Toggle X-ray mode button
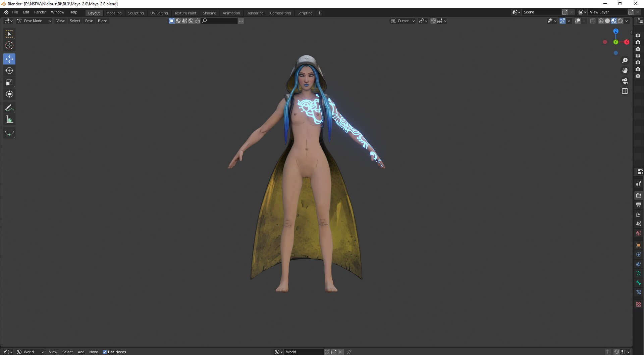This screenshot has height=355, width=644. tap(593, 21)
